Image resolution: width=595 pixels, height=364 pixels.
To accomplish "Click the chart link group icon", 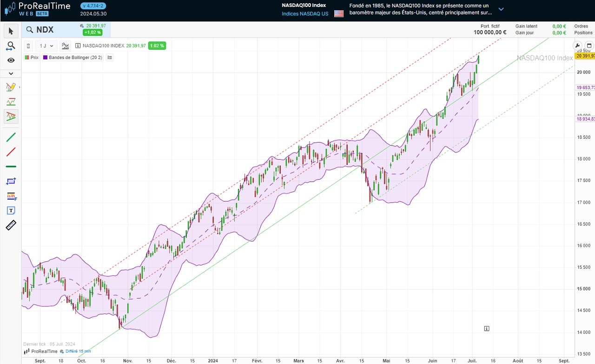I will pos(28,45).
